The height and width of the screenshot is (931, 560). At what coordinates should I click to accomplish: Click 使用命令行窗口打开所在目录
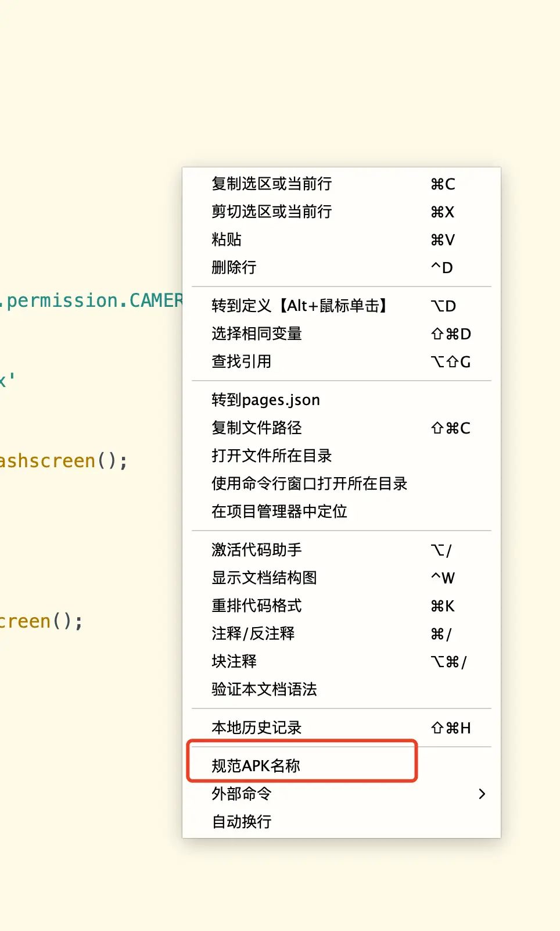[310, 484]
